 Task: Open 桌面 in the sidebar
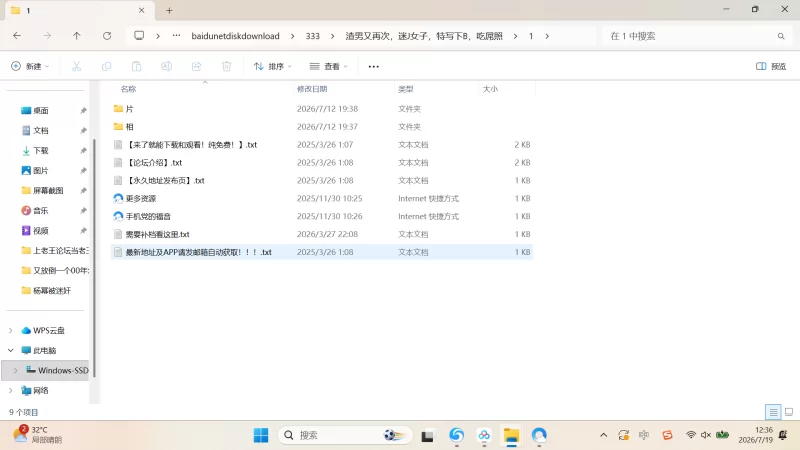[x=41, y=110]
